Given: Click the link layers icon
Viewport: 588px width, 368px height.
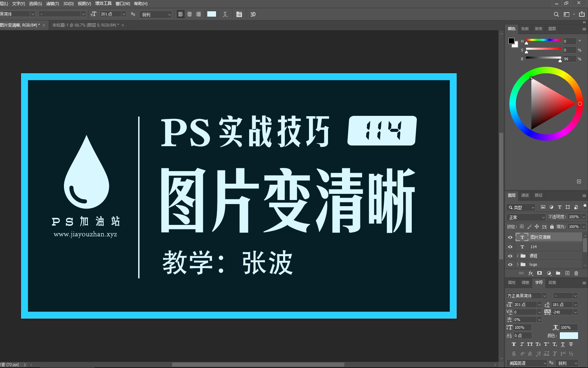Looking at the screenshot, I should click(521, 273).
